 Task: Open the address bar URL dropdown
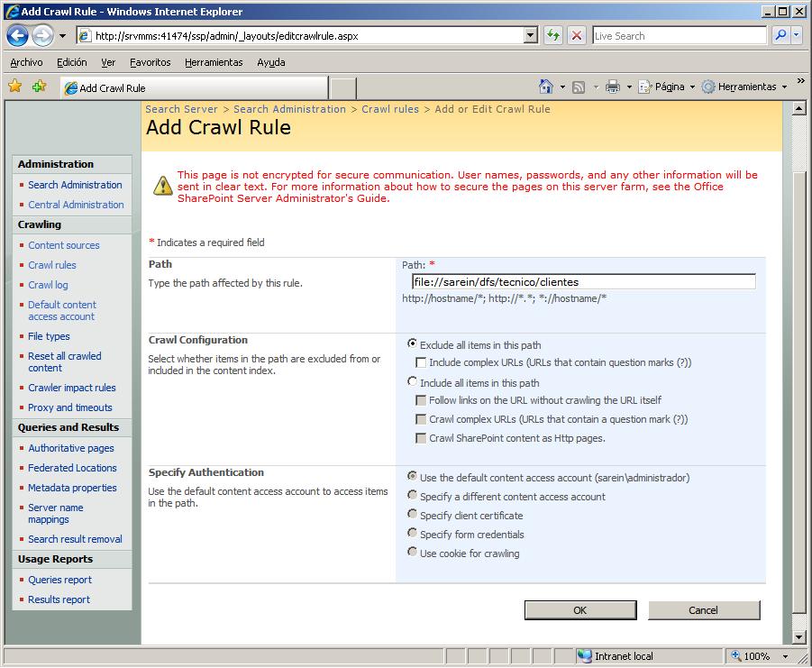[530, 36]
